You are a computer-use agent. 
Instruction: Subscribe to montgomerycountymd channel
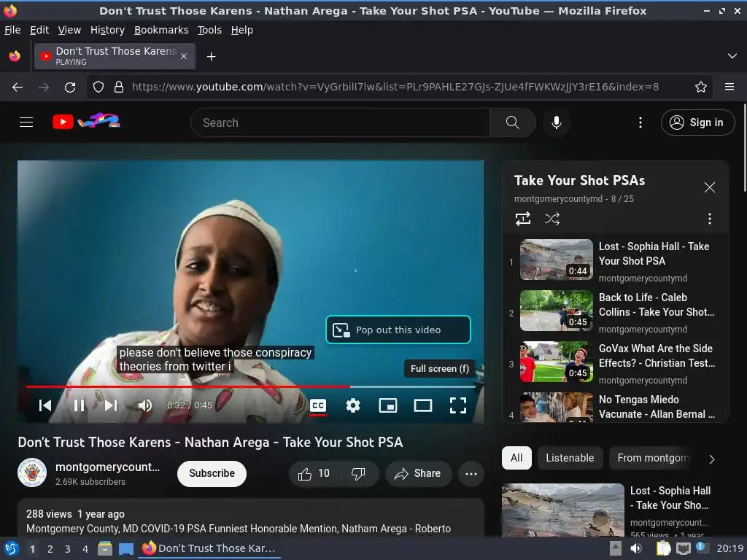[x=212, y=473]
